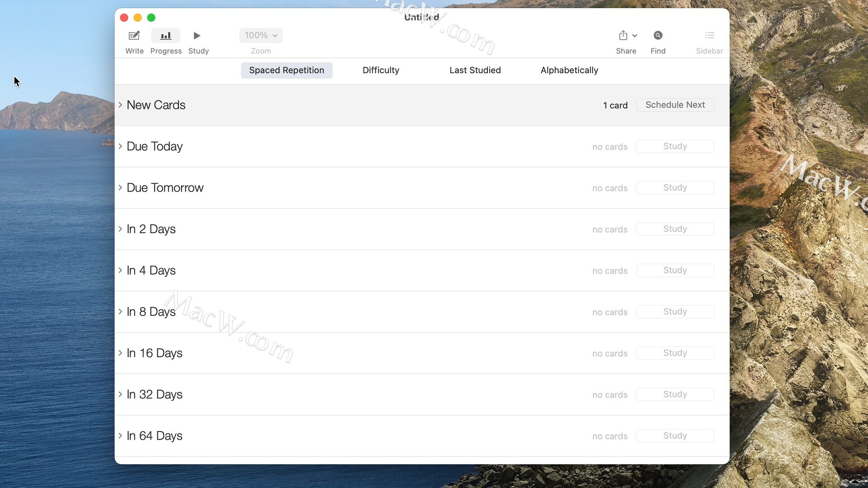Viewport: 868px width, 488px height.
Task: Toggle the Sidebar list icon
Action: click(710, 35)
